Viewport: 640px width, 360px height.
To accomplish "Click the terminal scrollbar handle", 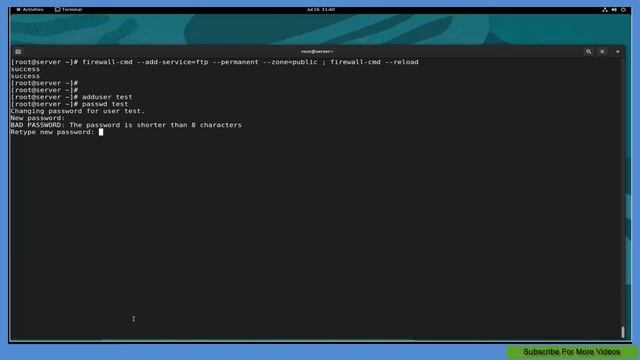I will pyautogui.click(x=623, y=332).
